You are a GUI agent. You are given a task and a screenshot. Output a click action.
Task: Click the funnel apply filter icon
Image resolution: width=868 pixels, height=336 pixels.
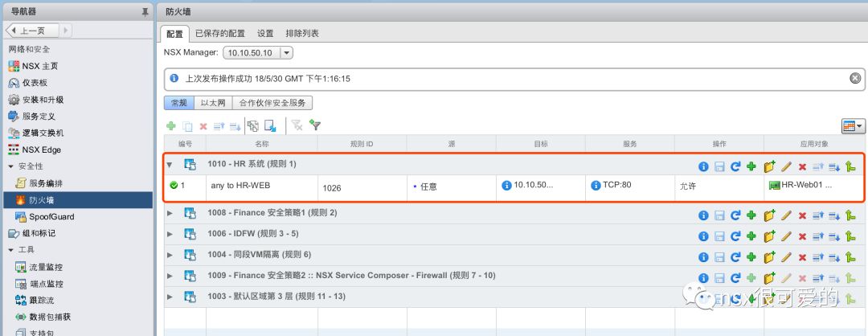pyautogui.click(x=315, y=125)
